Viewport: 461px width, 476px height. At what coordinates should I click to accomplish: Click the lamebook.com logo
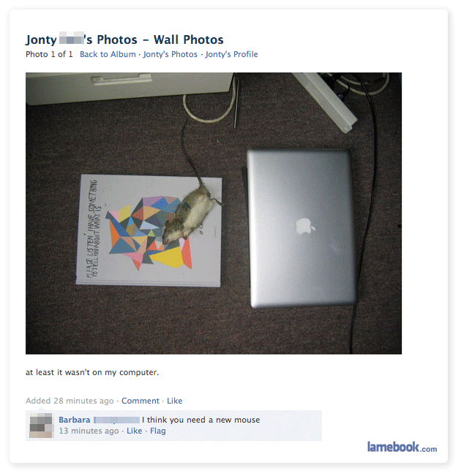[x=402, y=447]
